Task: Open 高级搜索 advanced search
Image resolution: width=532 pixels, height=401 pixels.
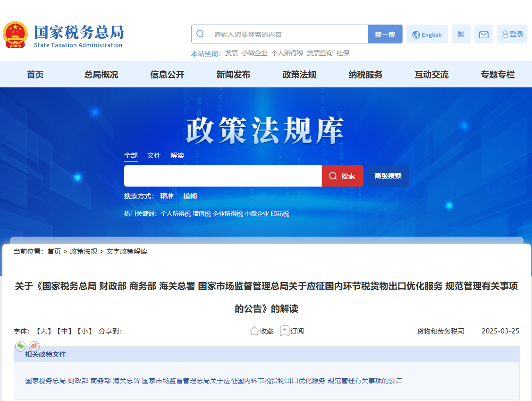Action: click(388, 176)
